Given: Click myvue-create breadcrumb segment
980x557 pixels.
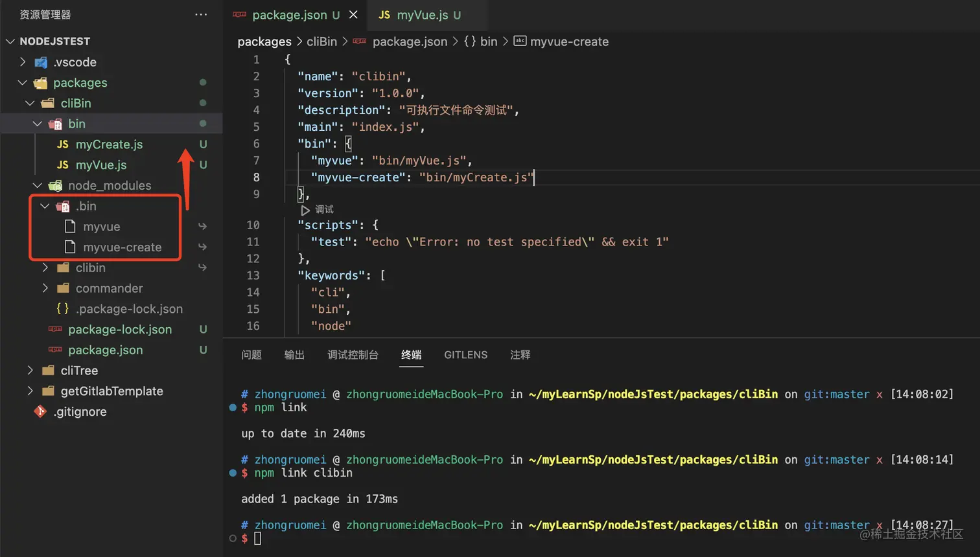Looking at the screenshot, I should point(569,41).
